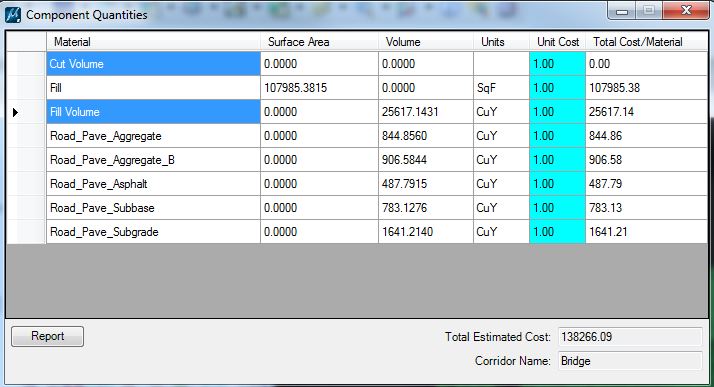Click the row header for Road_Pave_Asphalt
714x387 pixels.
[x=26, y=184]
